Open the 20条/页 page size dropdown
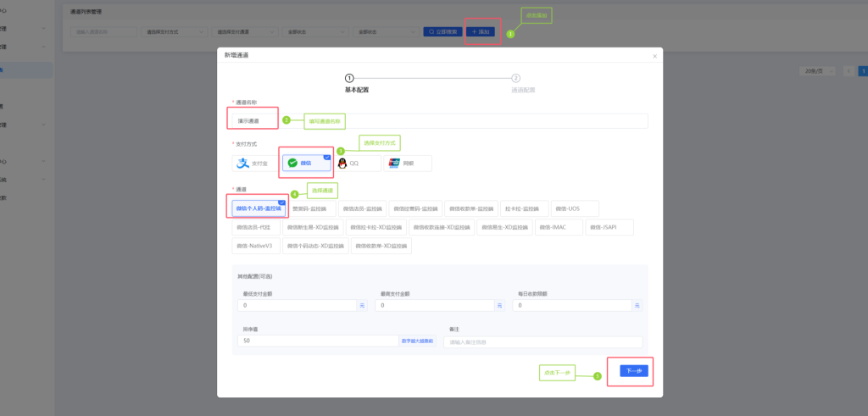Image resolution: width=868 pixels, height=416 pixels. coord(817,71)
